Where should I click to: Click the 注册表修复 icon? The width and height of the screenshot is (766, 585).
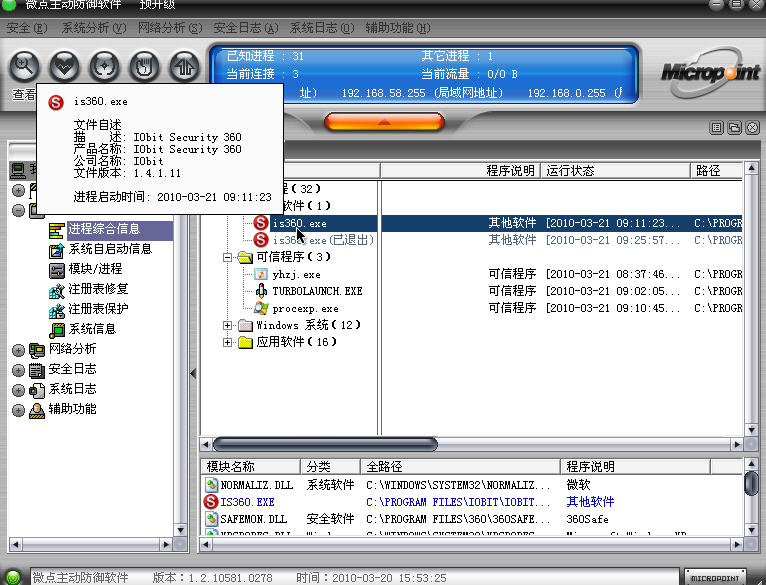pyautogui.click(x=57, y=290)
